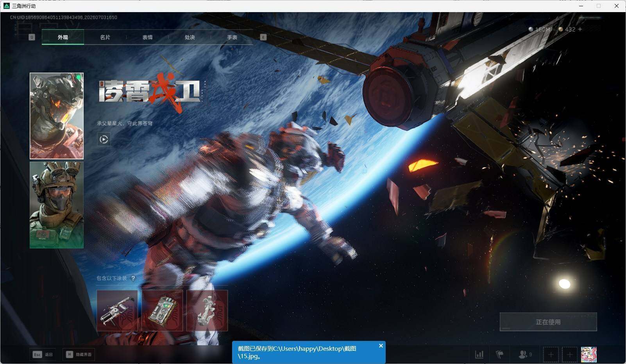
Task: Click the plus to add 432 currency
Action: (580, 29)
